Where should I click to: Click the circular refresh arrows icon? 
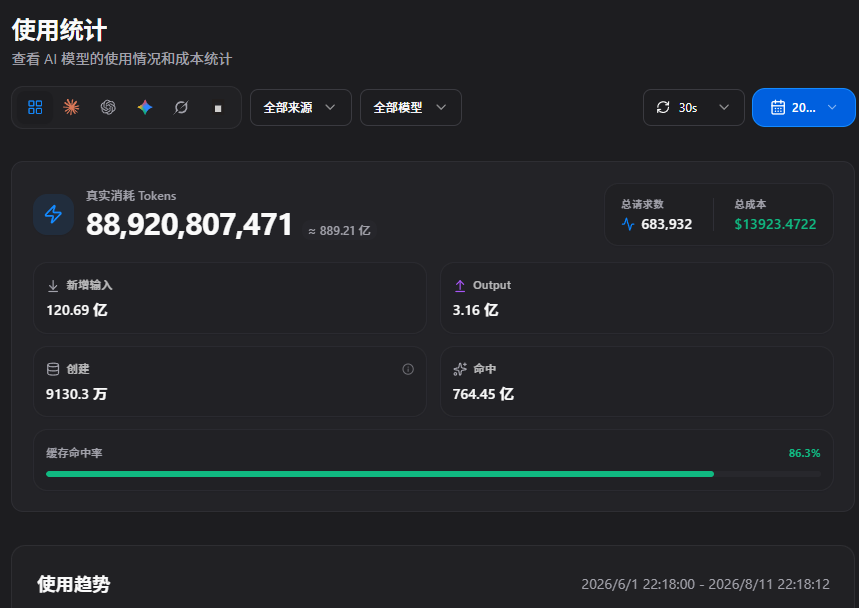tap(663, 107)
